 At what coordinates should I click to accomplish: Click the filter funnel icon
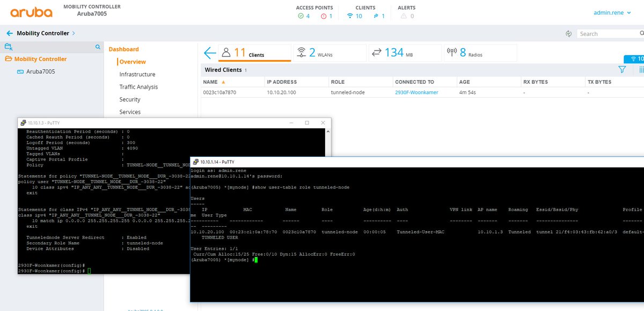pyautogui.click(x=622, y=69)
